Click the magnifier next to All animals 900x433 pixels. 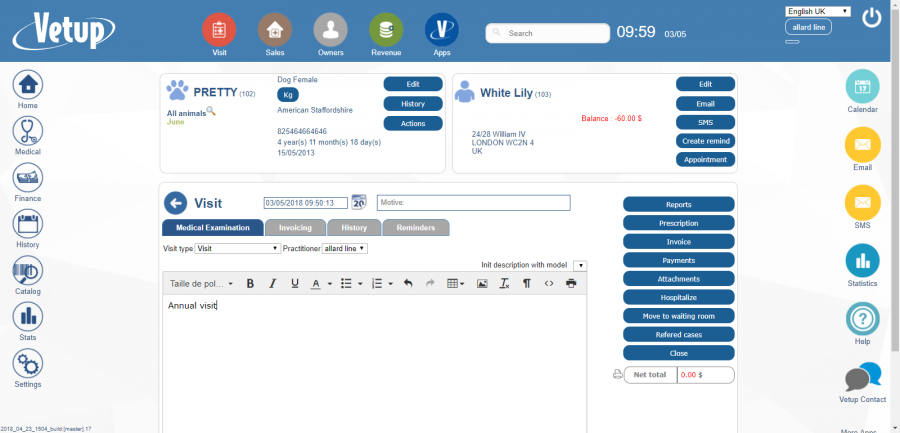pyautogui.click(x=211, y=111)
